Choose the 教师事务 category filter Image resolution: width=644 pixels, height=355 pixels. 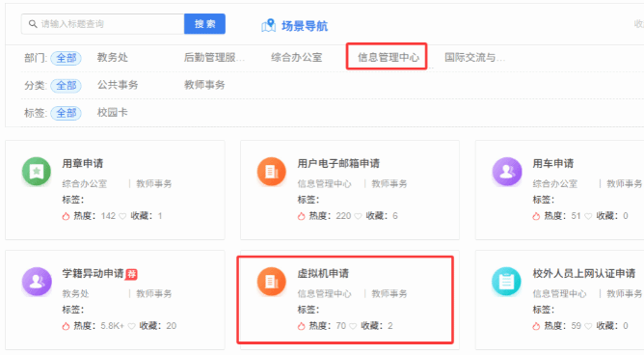(x=204, y=85)
